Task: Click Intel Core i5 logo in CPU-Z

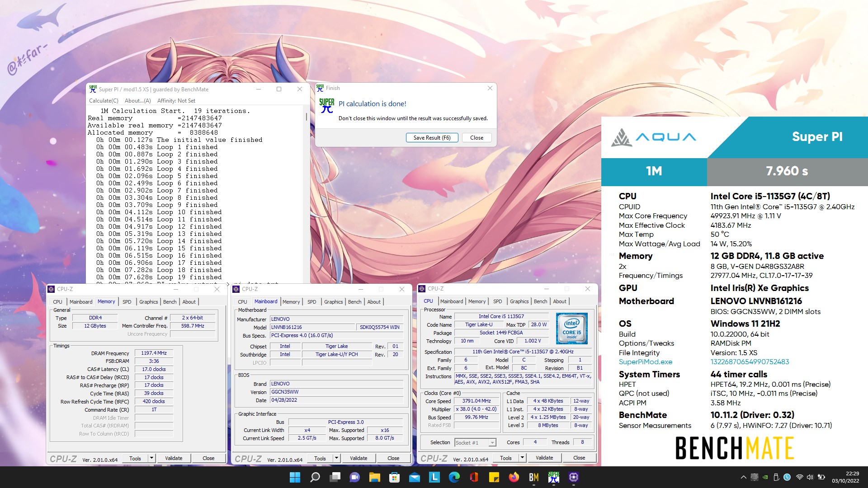Action: tap(571, 328)
